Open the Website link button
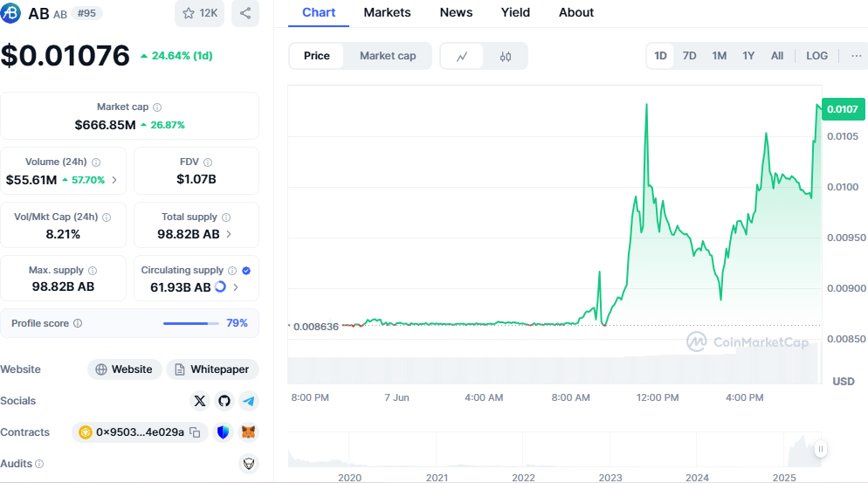The height and width of the screenshot is (483, 868). (125, 369)
